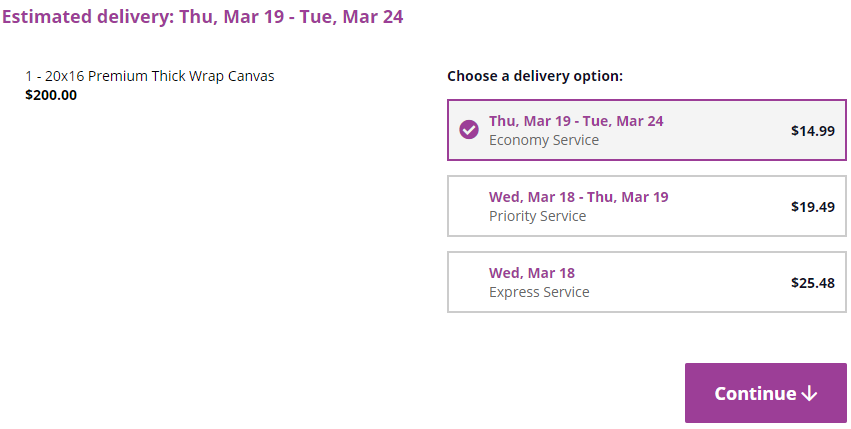The image size is (851, 429).
Task: Click the Wed, Mar 18 - Thu, Mar 19 date
Action: [579, 197]
